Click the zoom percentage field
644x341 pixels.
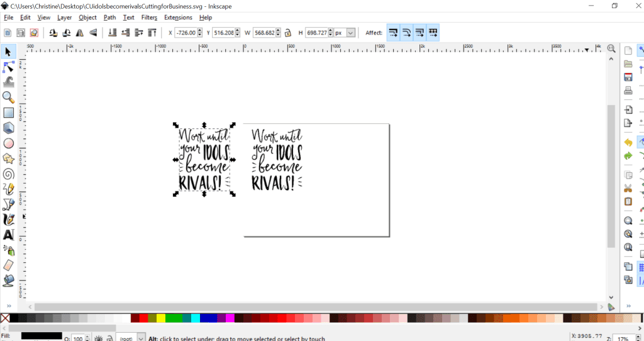[623, 338]
